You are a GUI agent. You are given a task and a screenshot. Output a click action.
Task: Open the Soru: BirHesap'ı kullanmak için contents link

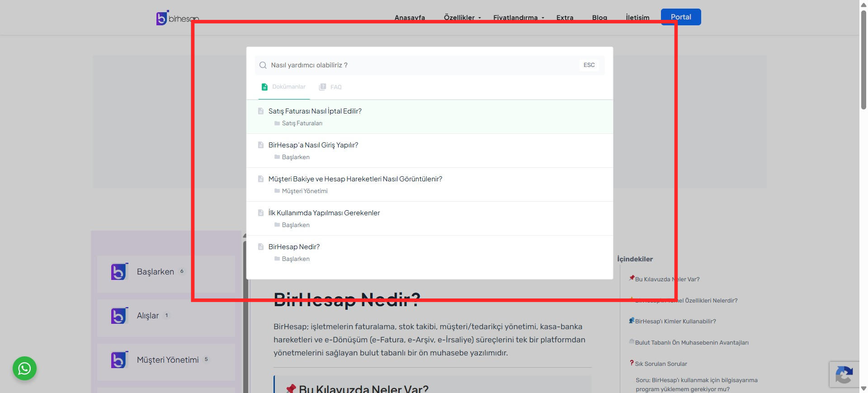pos(696,385)
